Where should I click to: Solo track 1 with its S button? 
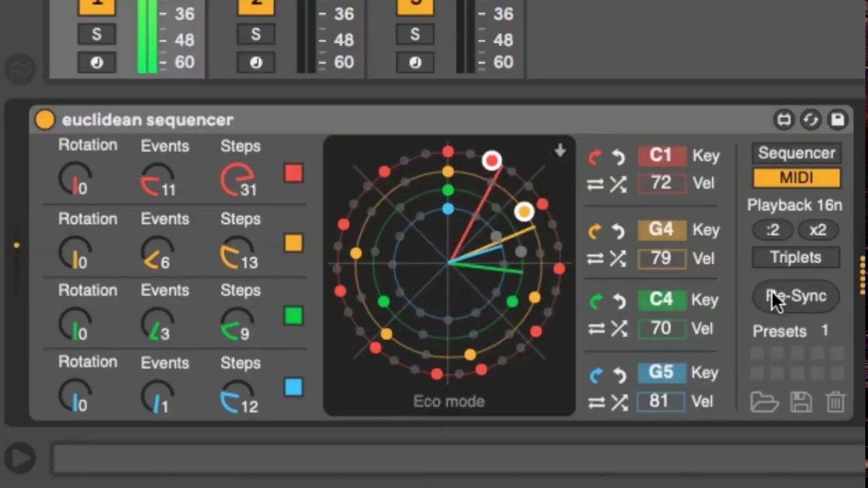coord(96,35)
